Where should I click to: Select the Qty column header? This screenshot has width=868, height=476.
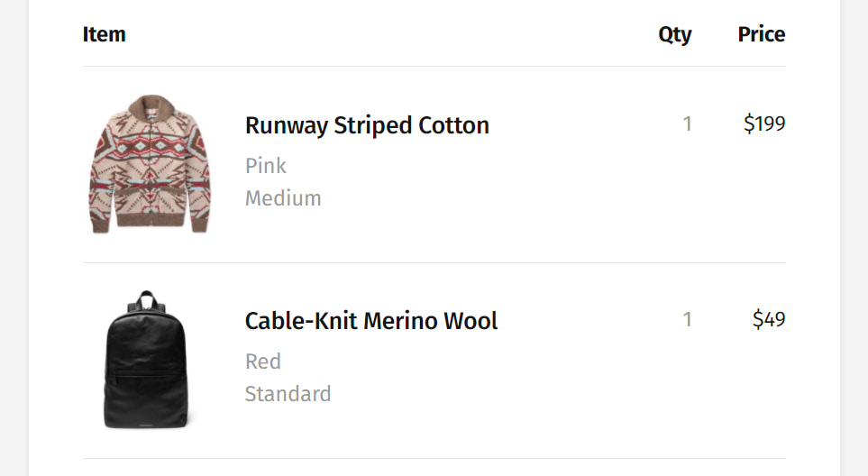(x=675, y=35)
